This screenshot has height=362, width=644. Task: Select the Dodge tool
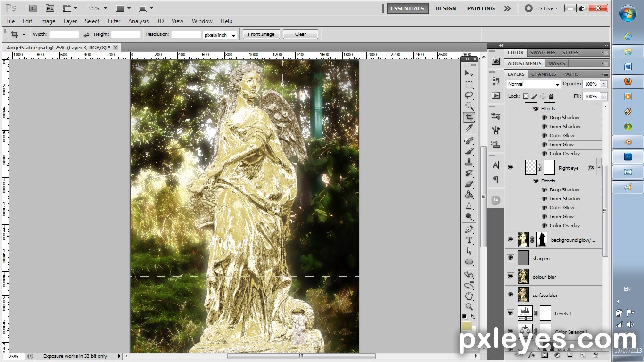tap(469, 216)
